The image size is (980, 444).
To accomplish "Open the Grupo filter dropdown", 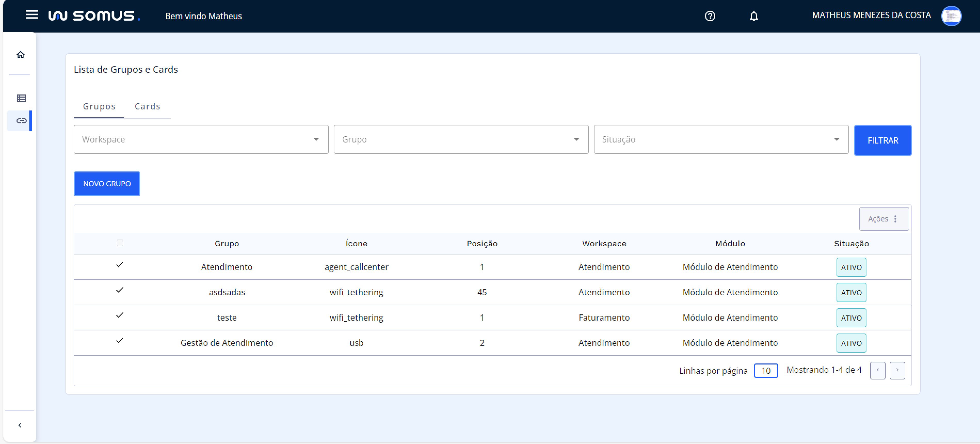I will [x=461, y=140].
